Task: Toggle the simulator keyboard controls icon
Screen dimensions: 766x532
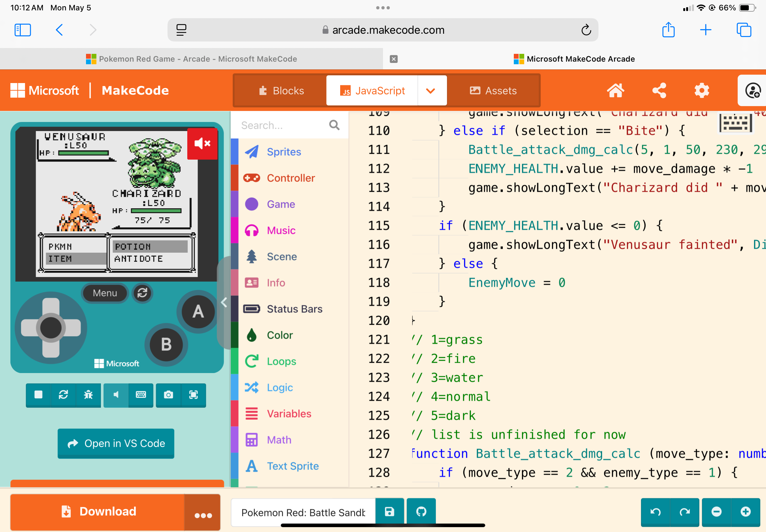Action: [x=141, y=395]
